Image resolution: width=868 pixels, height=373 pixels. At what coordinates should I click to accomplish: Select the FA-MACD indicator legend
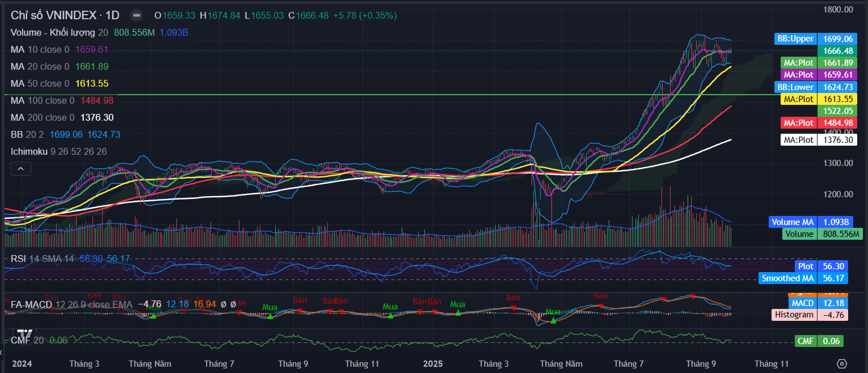[x=31, y=304]
